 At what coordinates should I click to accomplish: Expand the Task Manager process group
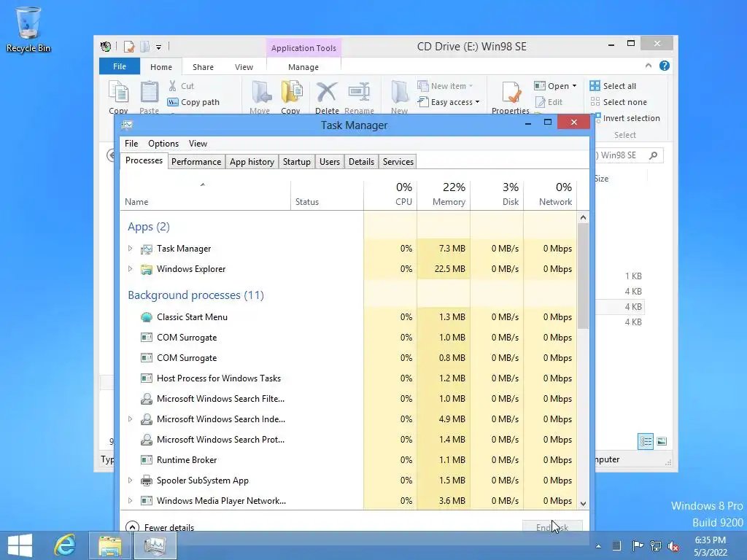(130, 249)
